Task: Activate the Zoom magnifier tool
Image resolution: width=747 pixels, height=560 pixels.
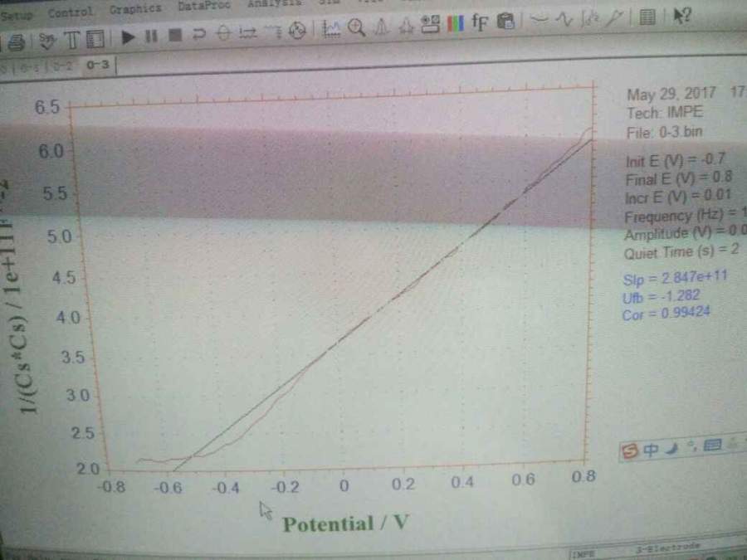Action: [x=356, y=28]
